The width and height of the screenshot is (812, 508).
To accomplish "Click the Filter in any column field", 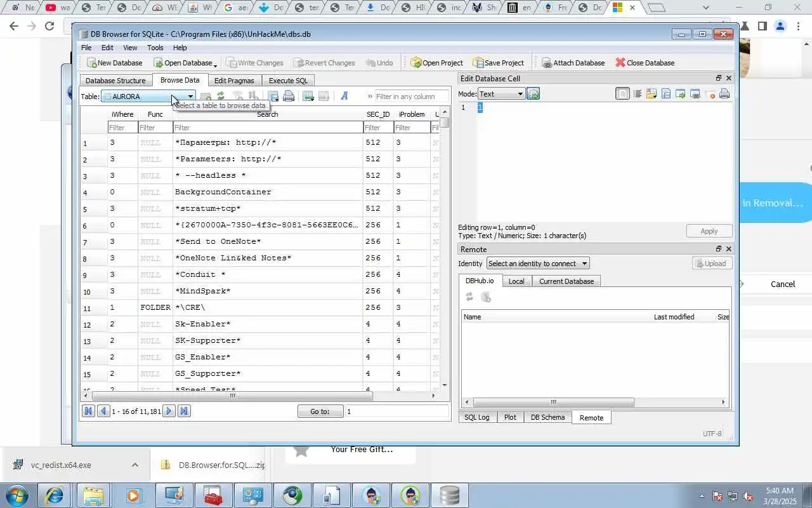I will point(410,97).
